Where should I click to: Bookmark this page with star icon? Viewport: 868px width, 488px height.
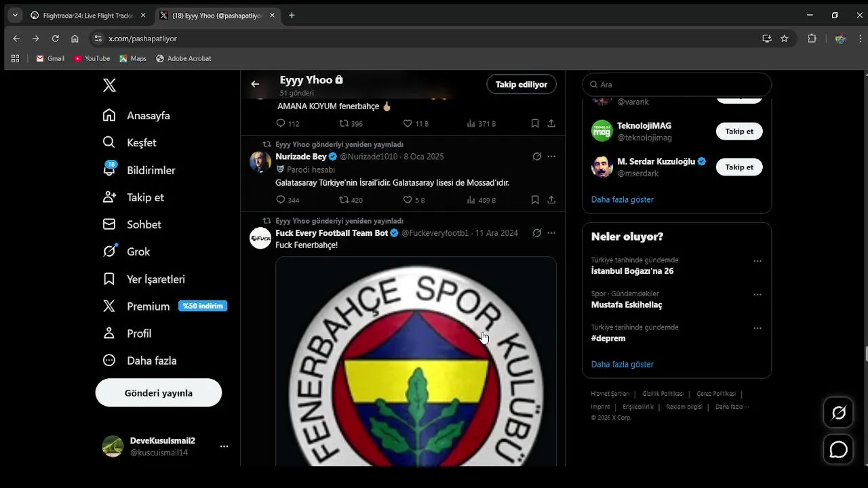pyautogui.click(x=785, y=39)
